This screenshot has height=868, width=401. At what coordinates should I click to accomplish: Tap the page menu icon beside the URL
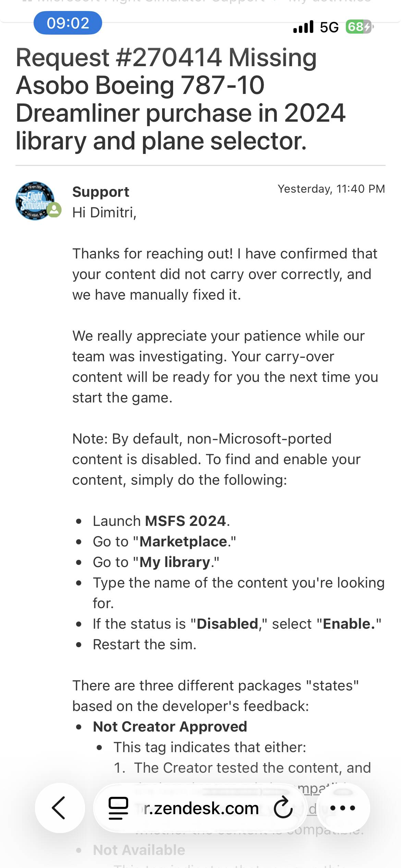point(118,808)
